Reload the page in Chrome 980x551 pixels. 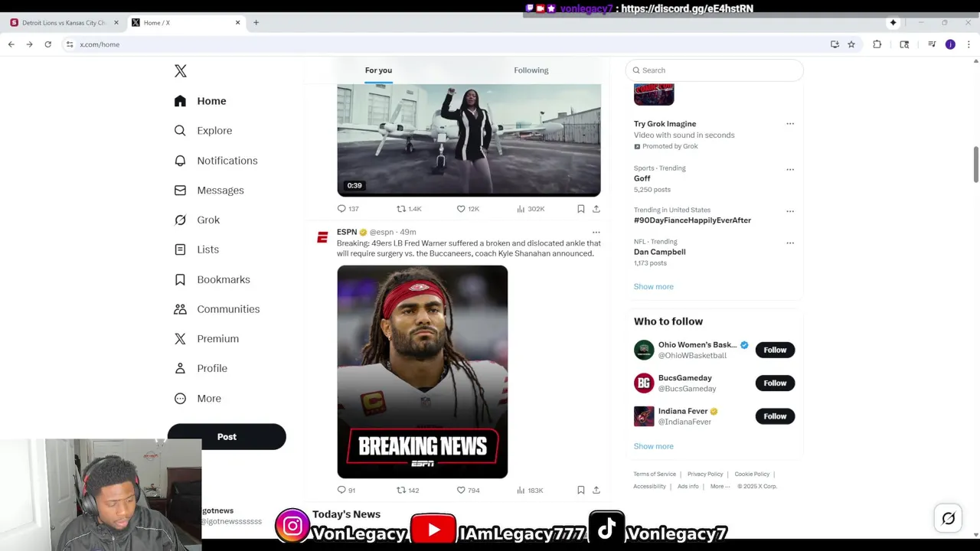point(47,44)
